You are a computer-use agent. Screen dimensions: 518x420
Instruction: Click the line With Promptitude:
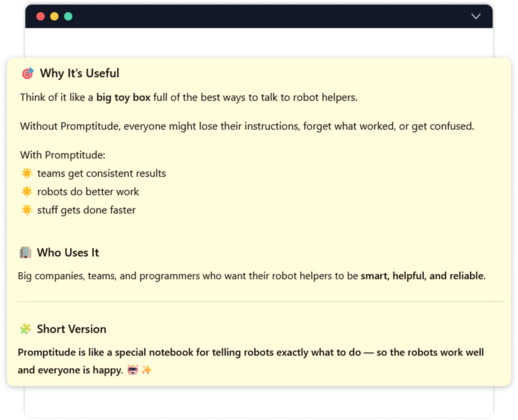point(62,155)
